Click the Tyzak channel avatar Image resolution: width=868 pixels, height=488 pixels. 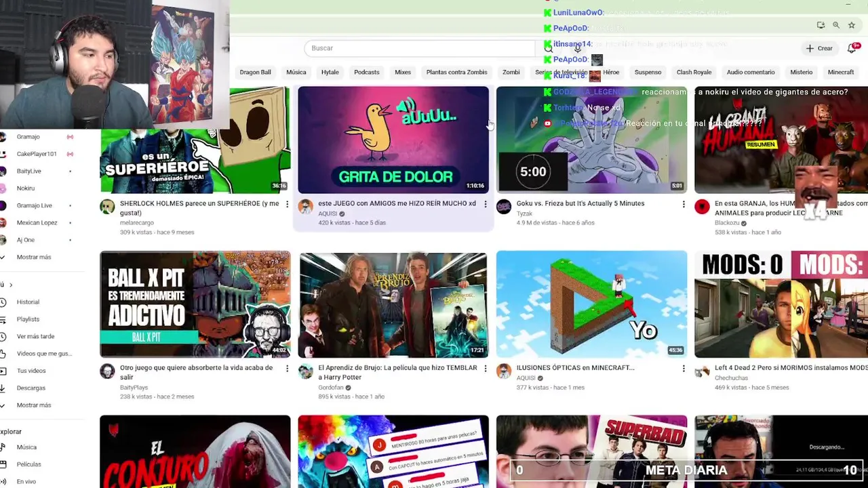point(503,207)
